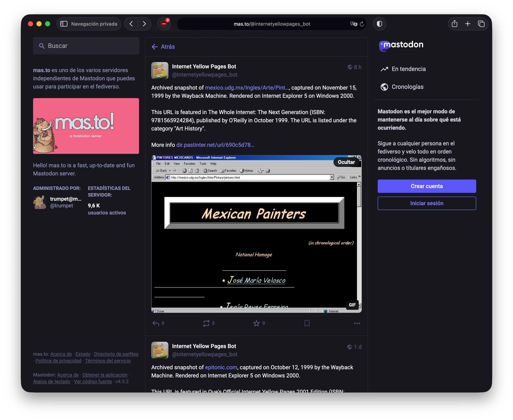Hide the media with Ocultar button
This screenshot has width=513, height=420.
(x=346, y=162)
